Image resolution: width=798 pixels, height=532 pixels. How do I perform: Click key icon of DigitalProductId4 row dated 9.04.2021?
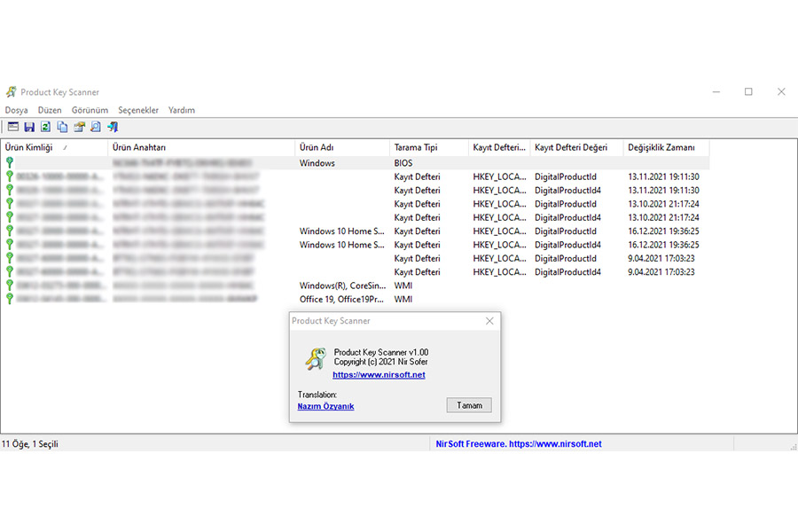point(10,272)
